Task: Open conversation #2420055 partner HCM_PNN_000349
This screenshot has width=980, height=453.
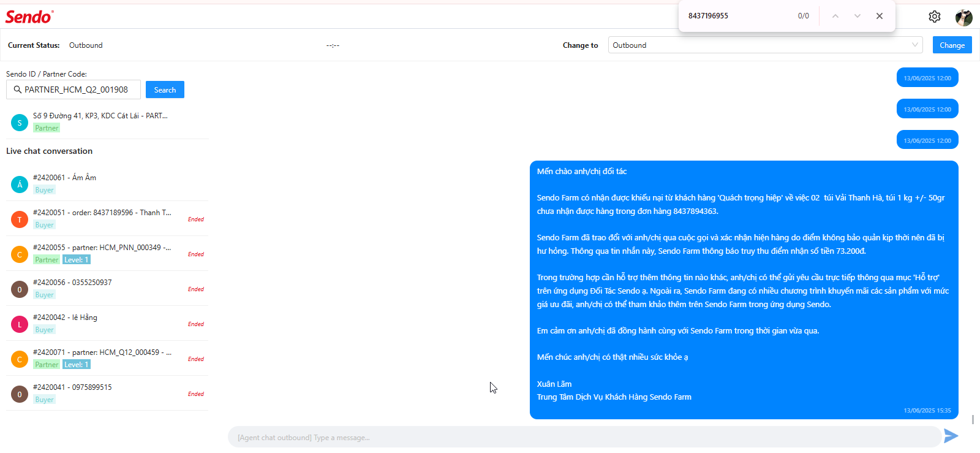Action: click(x=107, y=253)
